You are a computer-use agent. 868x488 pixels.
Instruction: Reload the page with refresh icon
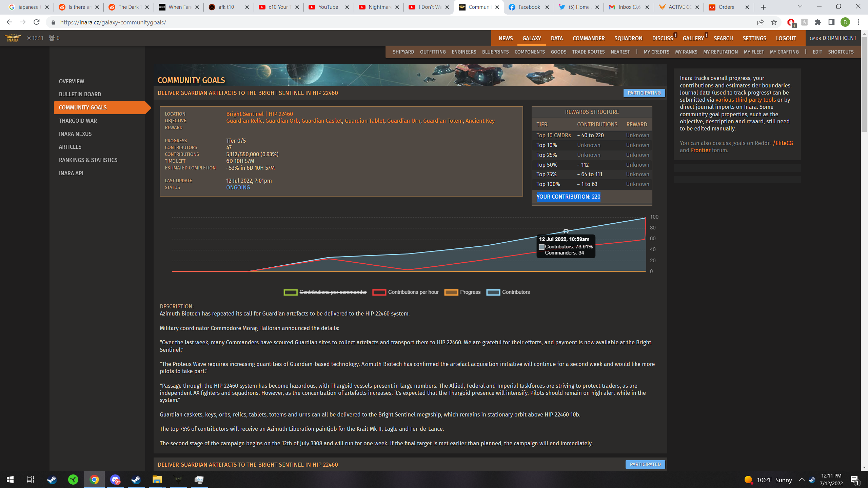point(37,22)
